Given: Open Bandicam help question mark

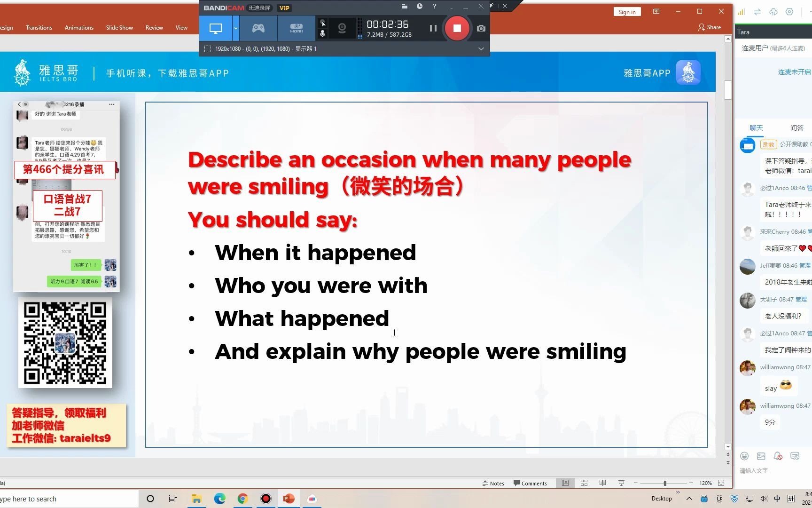Looking at the screenshot, I should point(434,7).
